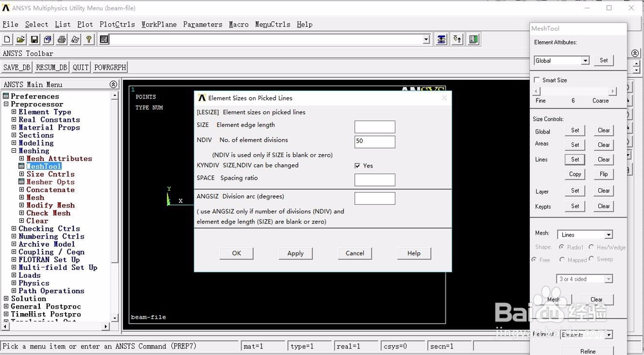Open the 3 or 4 sided dropdown
Image resolution: width=644 pixels, height=355 pixels.
pos(609,279)
